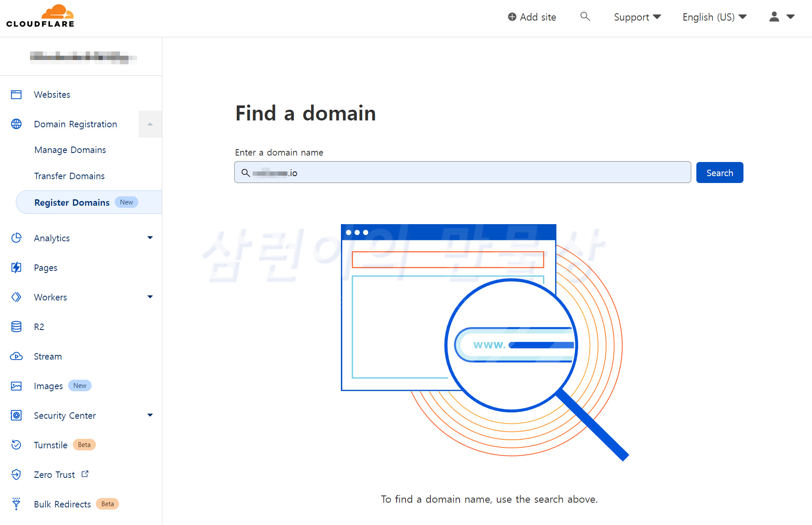This screenshot has height=525, width=812.
Task: Click the Add site plus icon
Action: [x=512, y=17]
